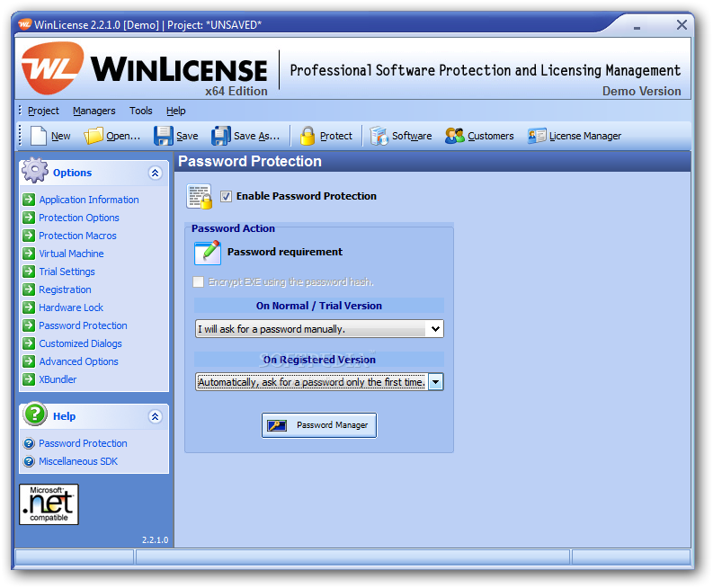This screenshot has height=588, width=713.
Task: Click green arrow icon beside Advanced Options
Action: [x=29, y=361]
